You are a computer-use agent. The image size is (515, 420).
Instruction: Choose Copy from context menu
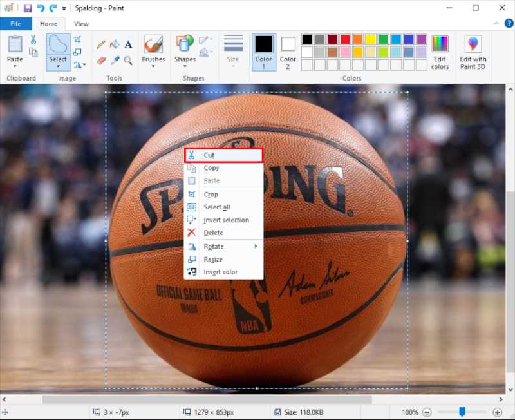223,168
